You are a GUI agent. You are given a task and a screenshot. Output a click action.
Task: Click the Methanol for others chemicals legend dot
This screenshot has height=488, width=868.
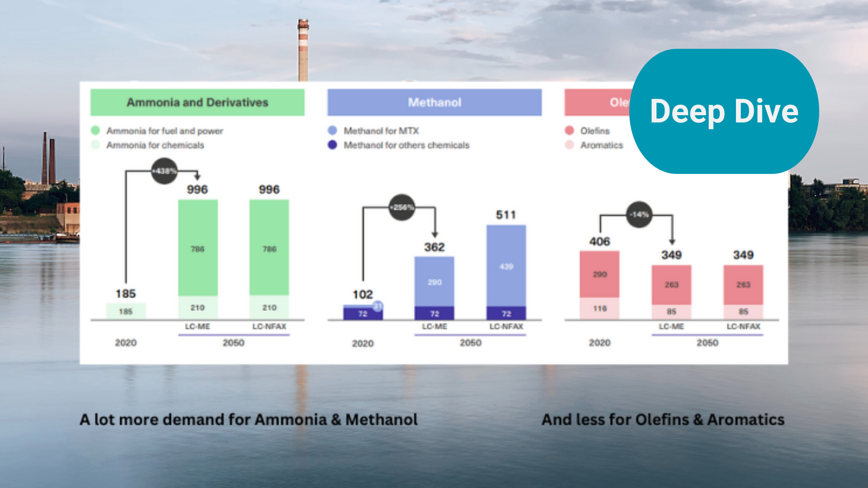pyautogui.click(x=332, y=145)
